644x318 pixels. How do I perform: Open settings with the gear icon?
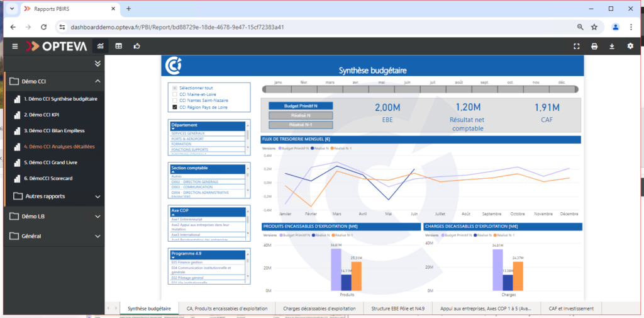pos(630,46)
